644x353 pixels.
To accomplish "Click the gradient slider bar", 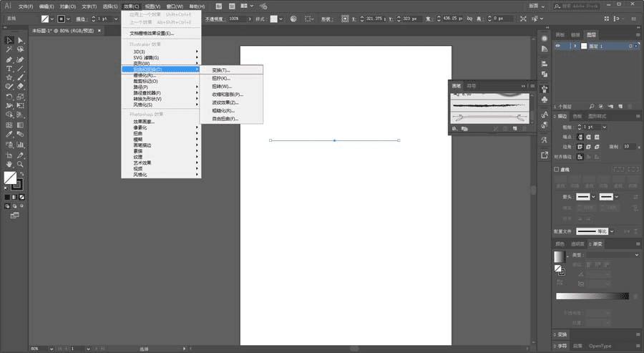I will point(592,296).
